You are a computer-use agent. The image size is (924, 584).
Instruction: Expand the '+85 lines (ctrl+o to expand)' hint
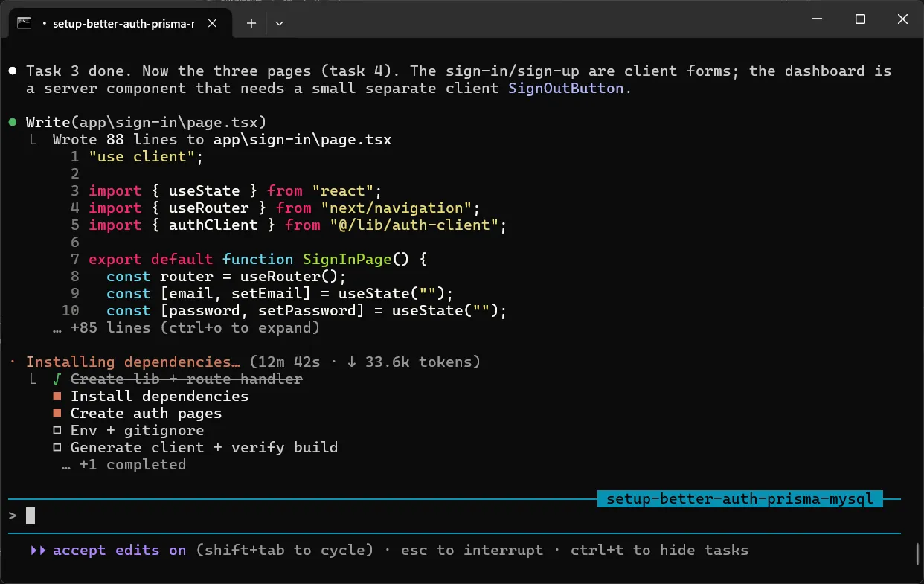pyautogui.click(x=186, y=327)
